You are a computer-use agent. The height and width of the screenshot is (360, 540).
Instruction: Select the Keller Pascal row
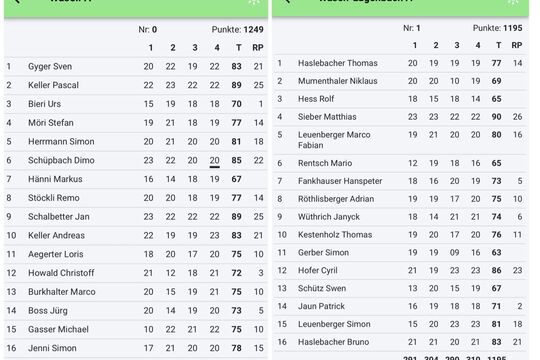click(136, 85)
